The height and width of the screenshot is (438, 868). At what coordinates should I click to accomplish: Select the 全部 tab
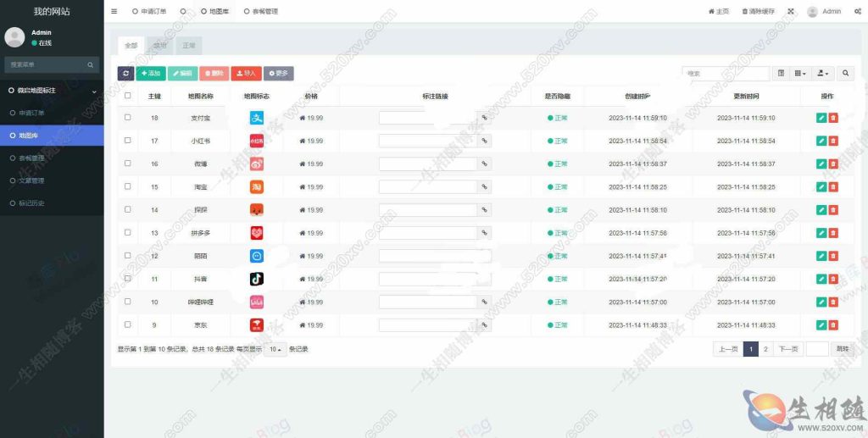point(131,46)
